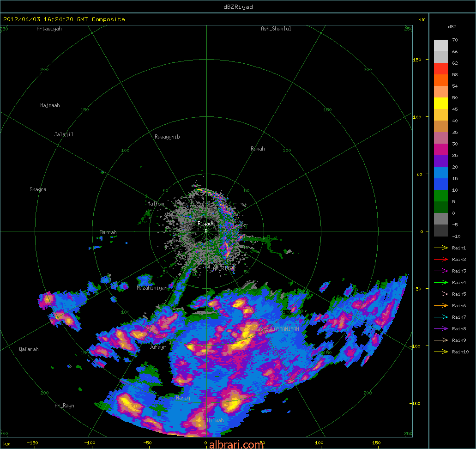Click the yellow Rain1 arrow icon

coord(441,248)
